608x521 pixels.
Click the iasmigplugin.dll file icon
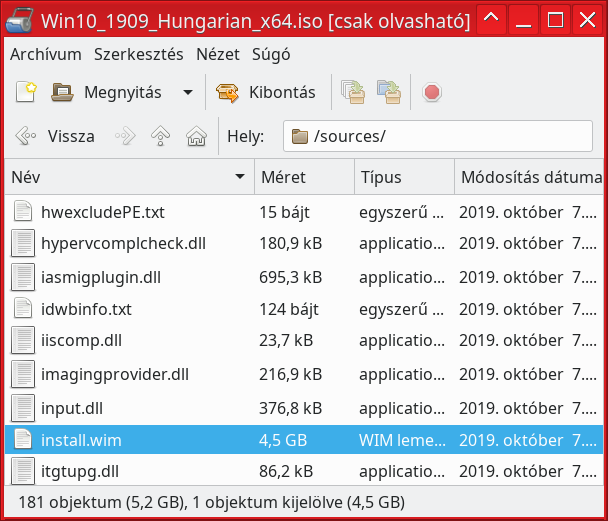coord(23,277)
